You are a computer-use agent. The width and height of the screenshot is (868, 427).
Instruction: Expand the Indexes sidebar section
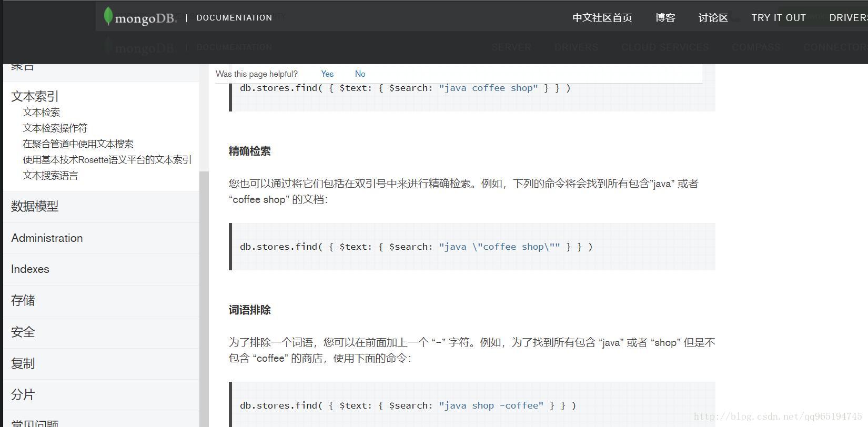(x=101, y=269)
